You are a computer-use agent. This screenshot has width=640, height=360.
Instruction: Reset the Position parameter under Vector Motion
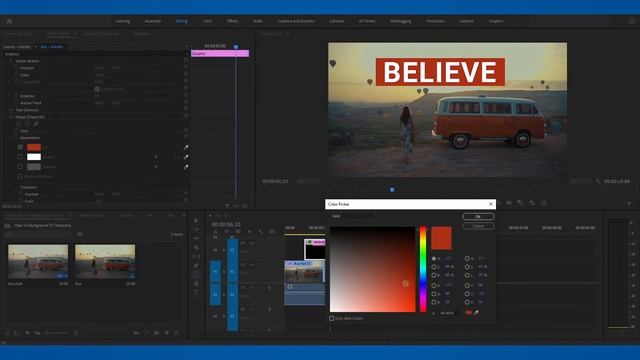pos(186,68)
